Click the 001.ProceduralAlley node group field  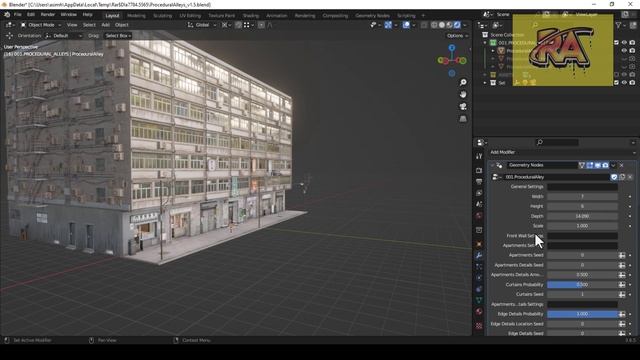point(557,177)
